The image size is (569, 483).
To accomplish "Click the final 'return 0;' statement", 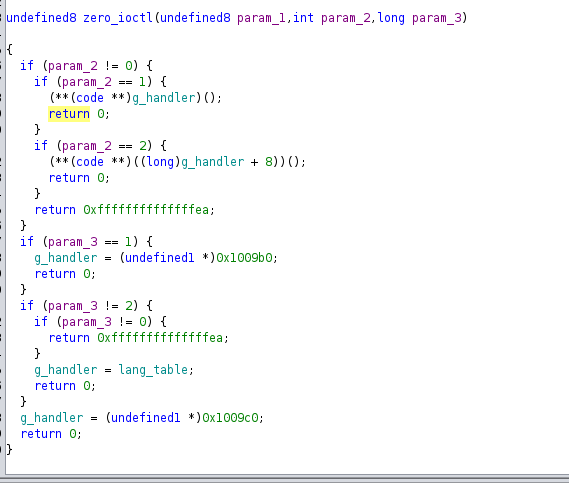I will pyautogui.click(x=51, y=434).
